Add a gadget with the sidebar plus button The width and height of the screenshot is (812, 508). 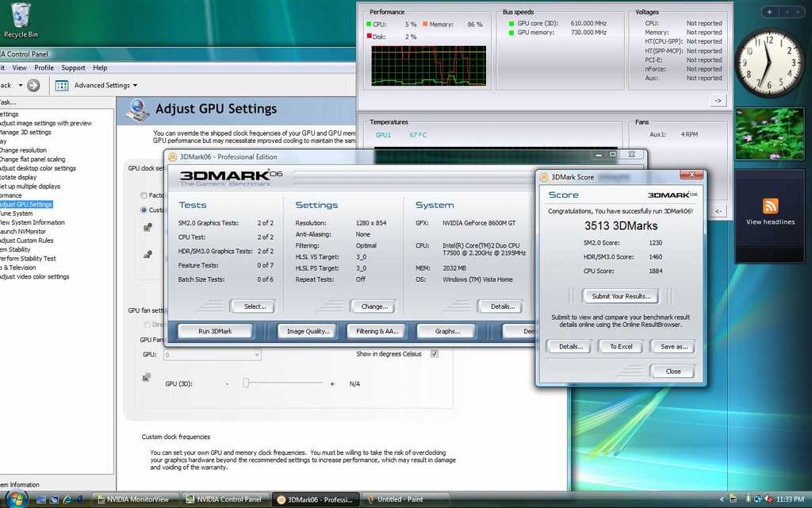click(769, 11)
